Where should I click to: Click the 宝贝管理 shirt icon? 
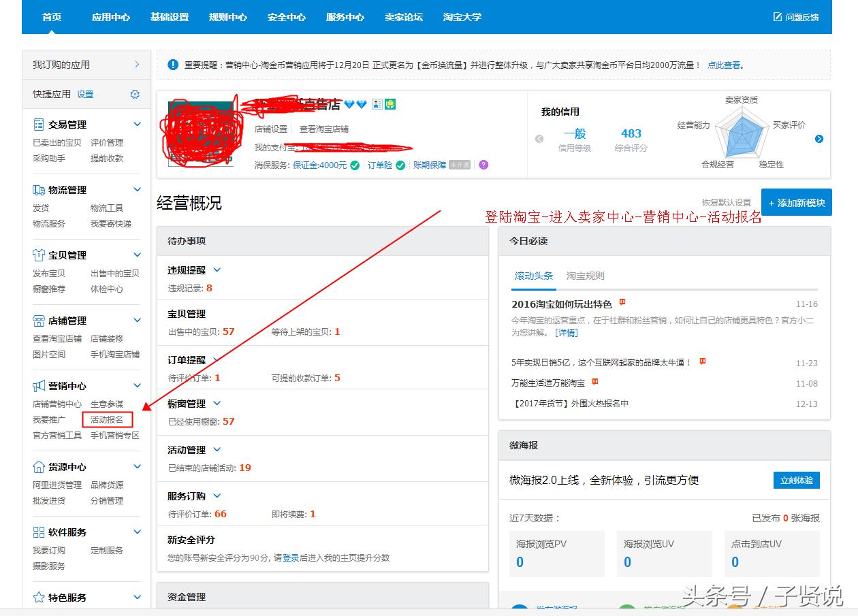pos(39,255)
